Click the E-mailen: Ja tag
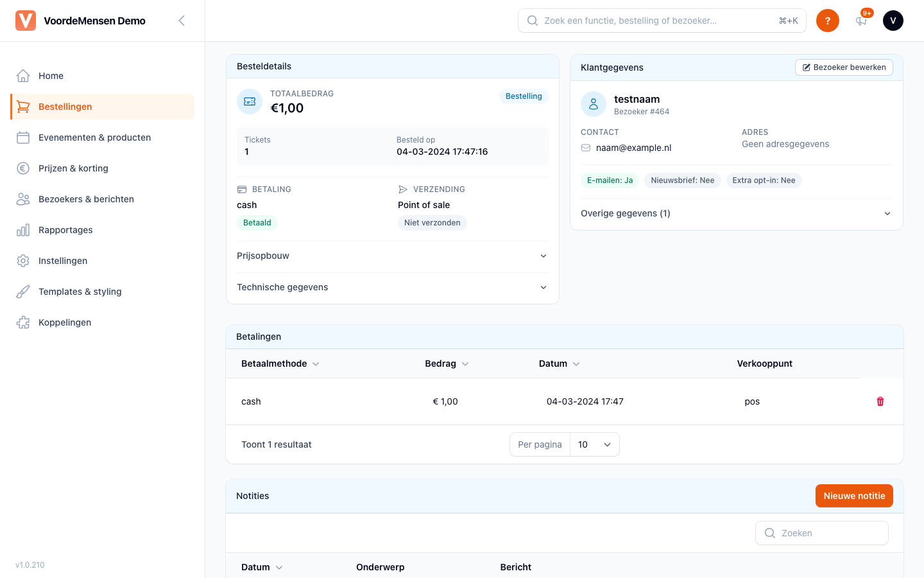This screenshot has width=924, height=578. click(610, 180)
